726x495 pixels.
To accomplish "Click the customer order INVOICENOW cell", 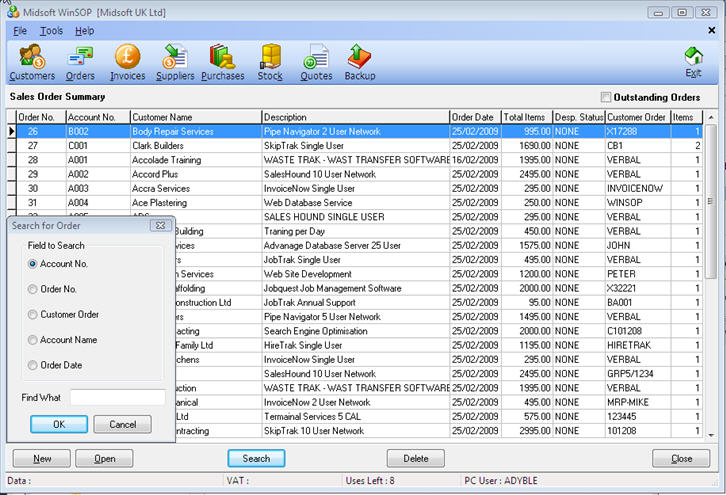I will 638,188.
